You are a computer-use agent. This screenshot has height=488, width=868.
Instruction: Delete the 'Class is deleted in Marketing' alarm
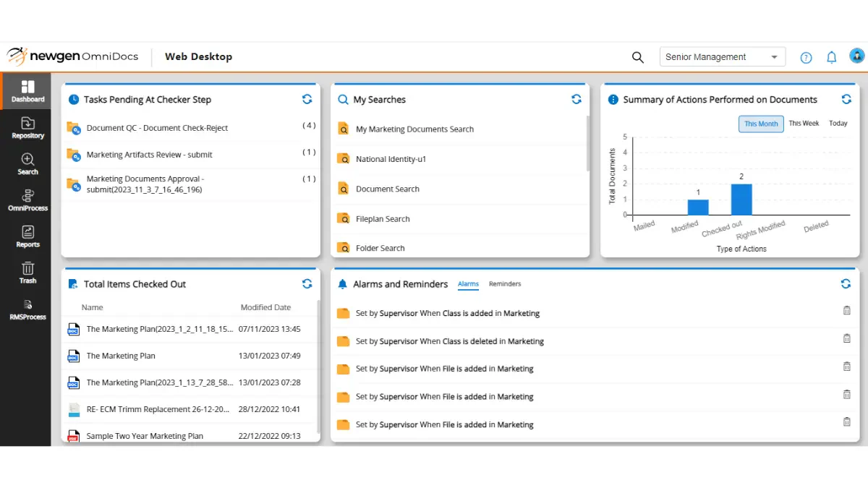846,338
